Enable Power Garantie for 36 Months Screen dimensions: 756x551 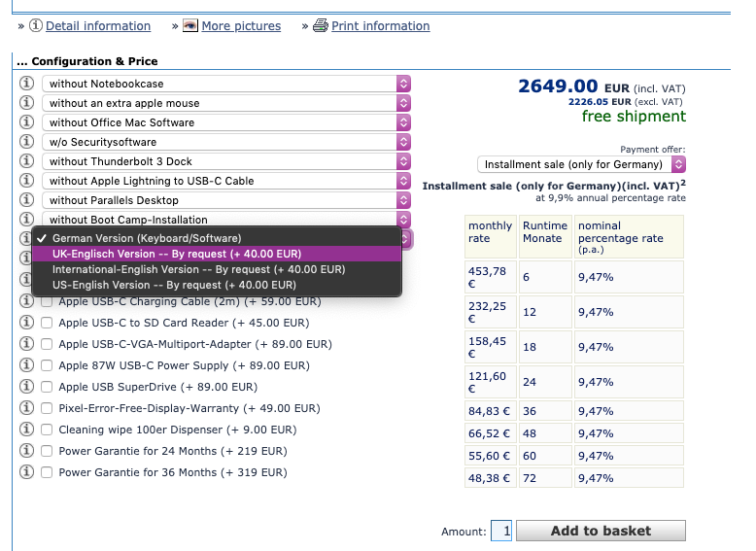point(47,472)
